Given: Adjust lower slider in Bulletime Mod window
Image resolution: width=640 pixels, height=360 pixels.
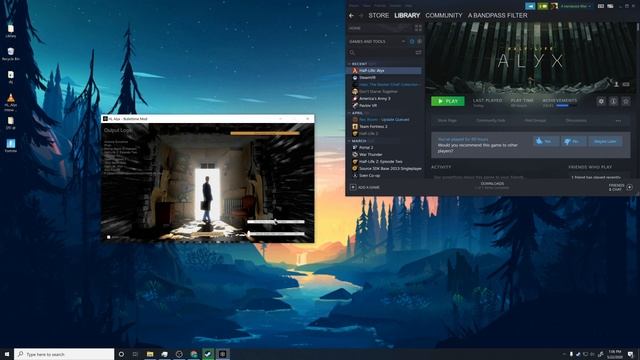Looking at the screenshot, I should (276, 234).
